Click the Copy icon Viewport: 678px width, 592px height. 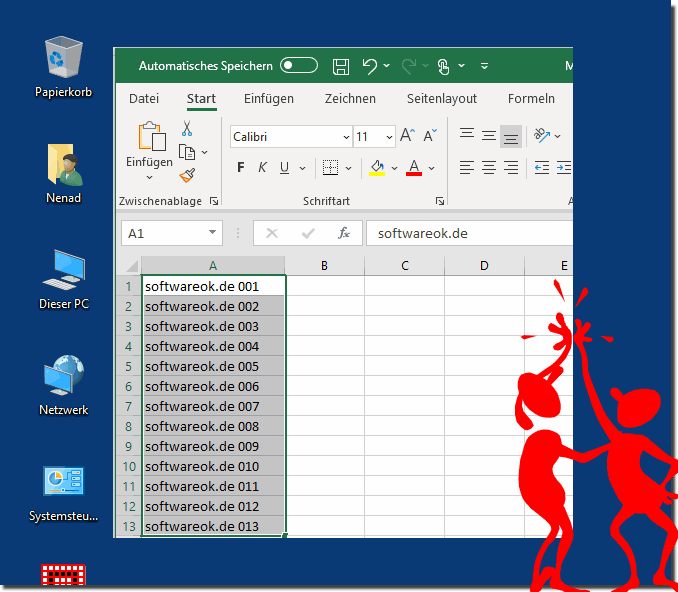[187, 152]
